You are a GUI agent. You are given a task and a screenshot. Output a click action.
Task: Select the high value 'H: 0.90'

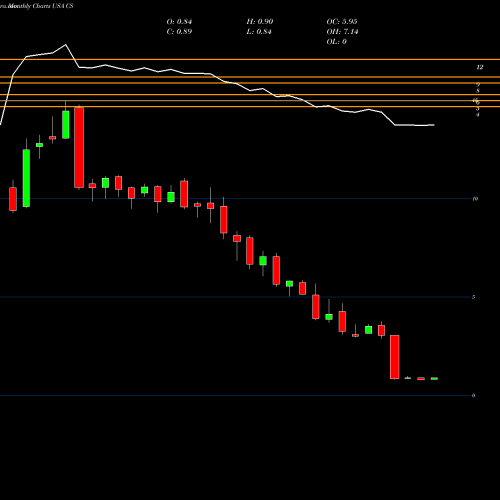point(260,22)
